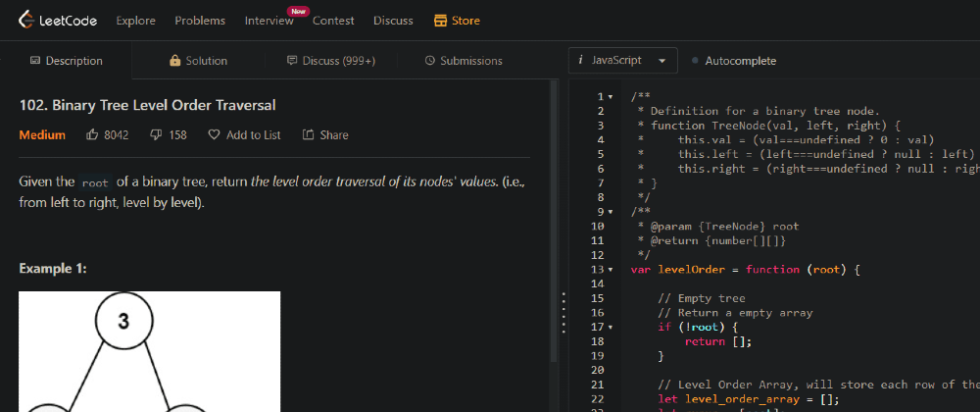Open the Explore page
The height and width of the screenshot is (412, 980).
point(135,21)
